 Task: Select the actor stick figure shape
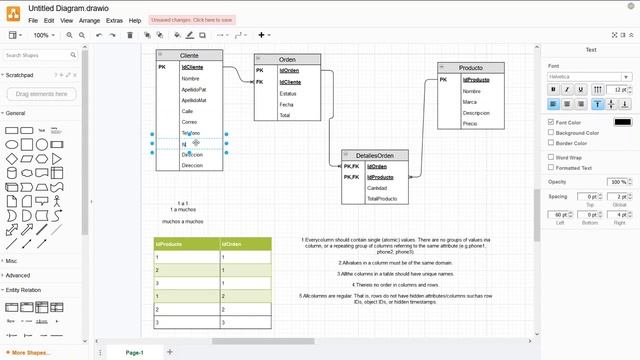[57, 201]
